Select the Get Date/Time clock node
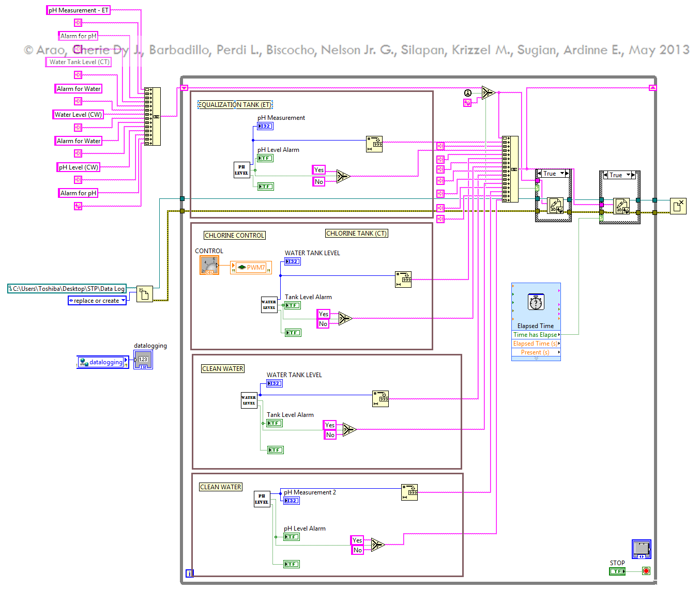 (x=468, y=93)
